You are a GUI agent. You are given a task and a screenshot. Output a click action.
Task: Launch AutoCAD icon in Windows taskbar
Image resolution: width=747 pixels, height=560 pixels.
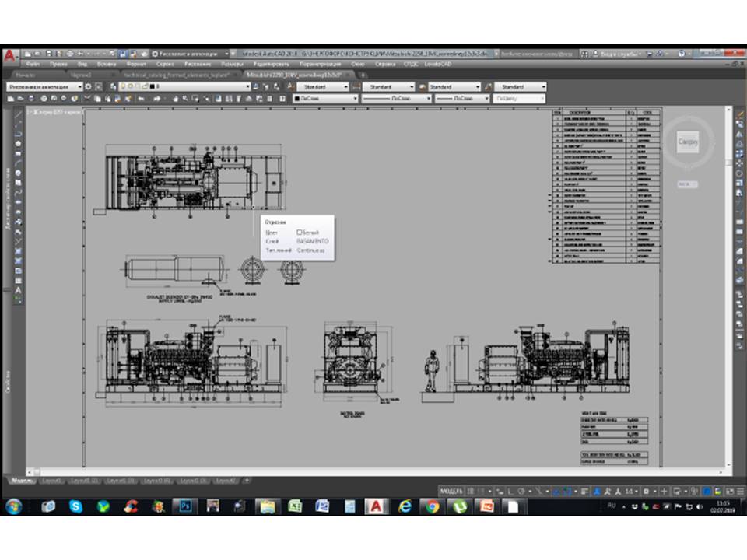(x=376, y=506)
